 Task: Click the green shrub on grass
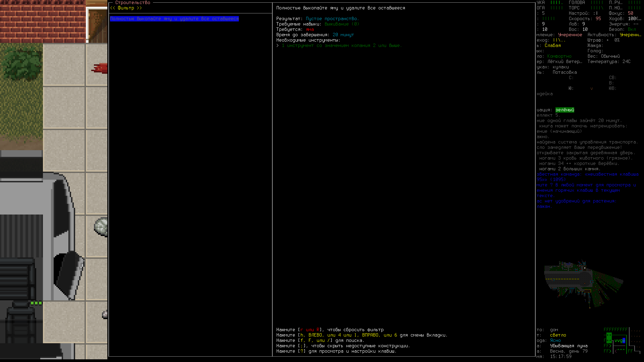click(21, 64)
